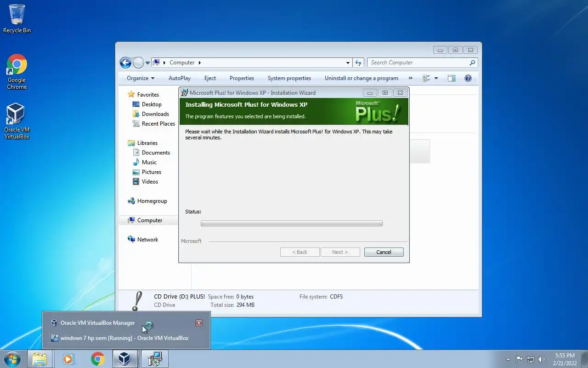Select Network in the navigation pane

143,240
